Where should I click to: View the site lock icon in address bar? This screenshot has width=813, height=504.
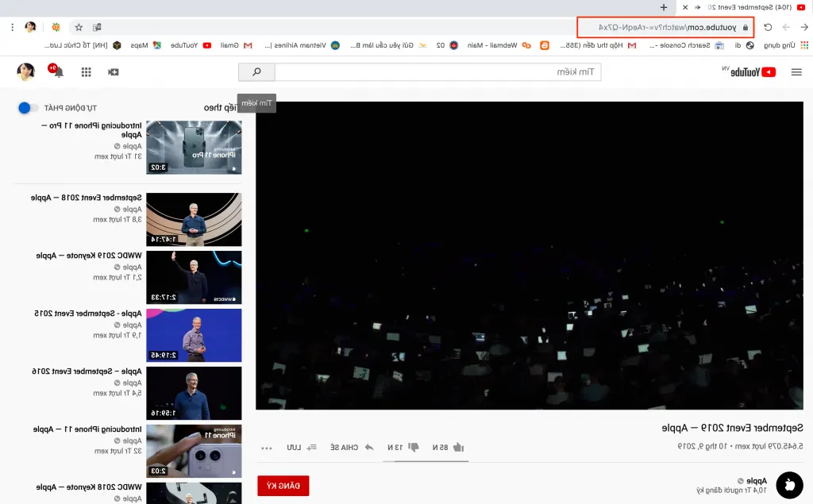coord(745,28)
